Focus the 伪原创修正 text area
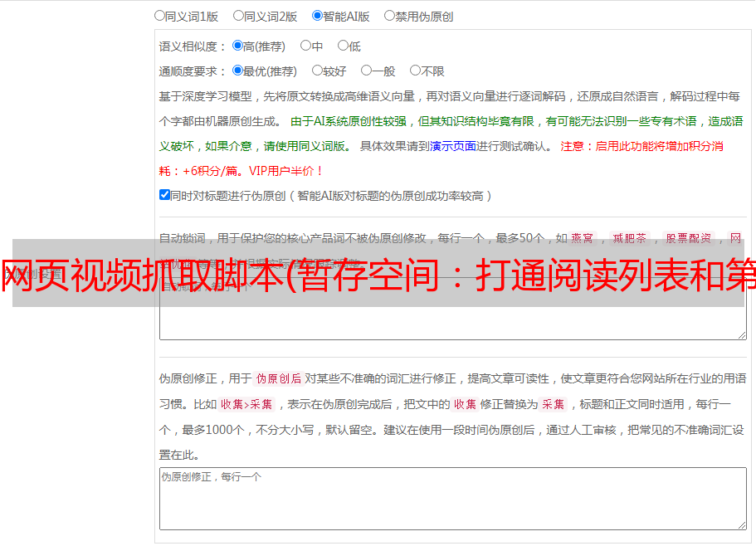 coord(452,498)
